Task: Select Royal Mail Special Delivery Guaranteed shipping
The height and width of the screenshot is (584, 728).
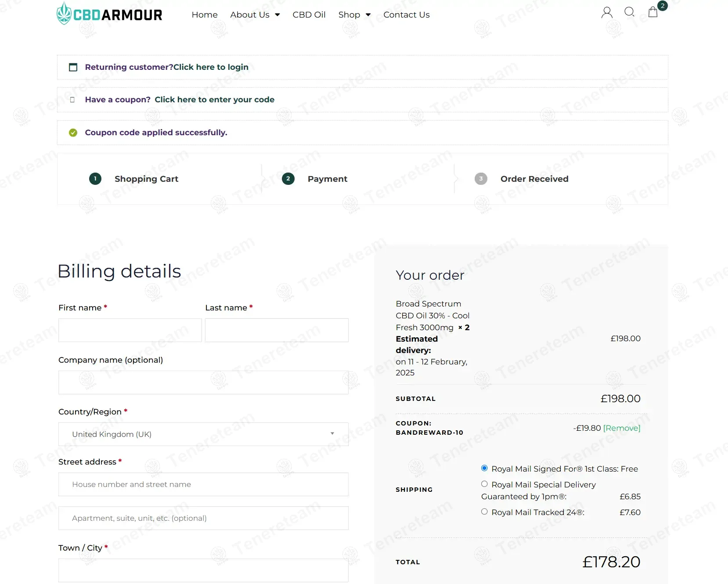Action: point(484,484)
